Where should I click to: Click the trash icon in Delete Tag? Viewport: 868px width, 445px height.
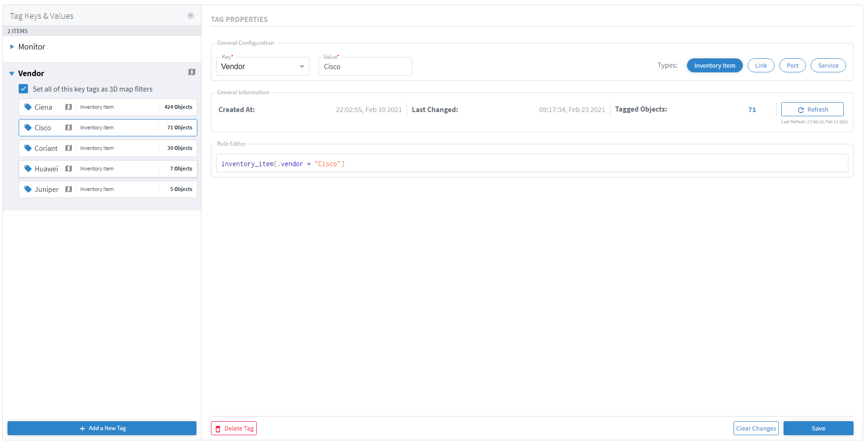(218, 428)
